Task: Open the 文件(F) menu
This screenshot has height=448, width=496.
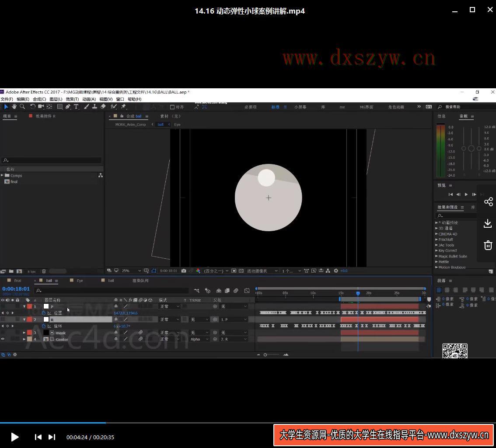Action: 7,99
